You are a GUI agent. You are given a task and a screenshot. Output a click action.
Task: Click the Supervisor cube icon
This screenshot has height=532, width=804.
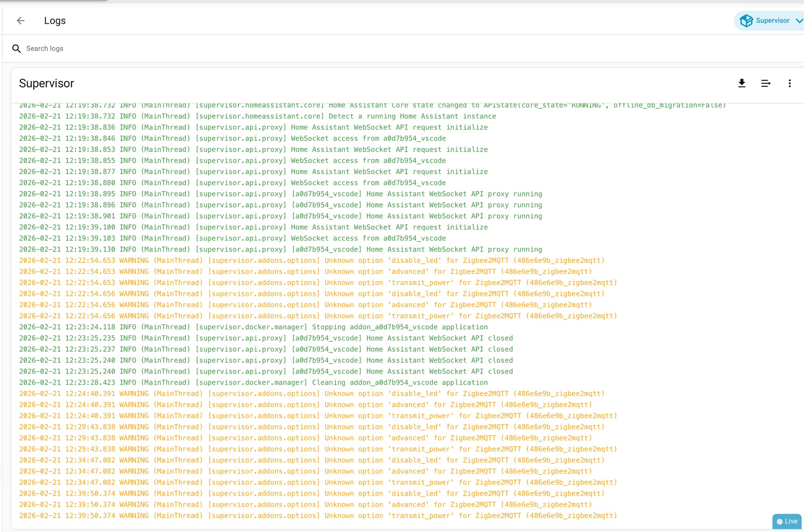point(746,21)
